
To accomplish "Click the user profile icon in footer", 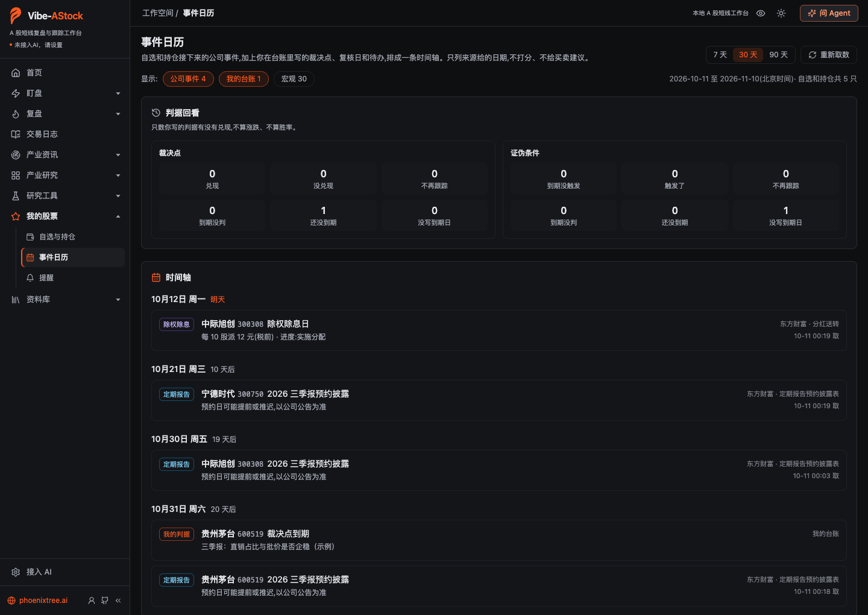I will tap(92, 601).
